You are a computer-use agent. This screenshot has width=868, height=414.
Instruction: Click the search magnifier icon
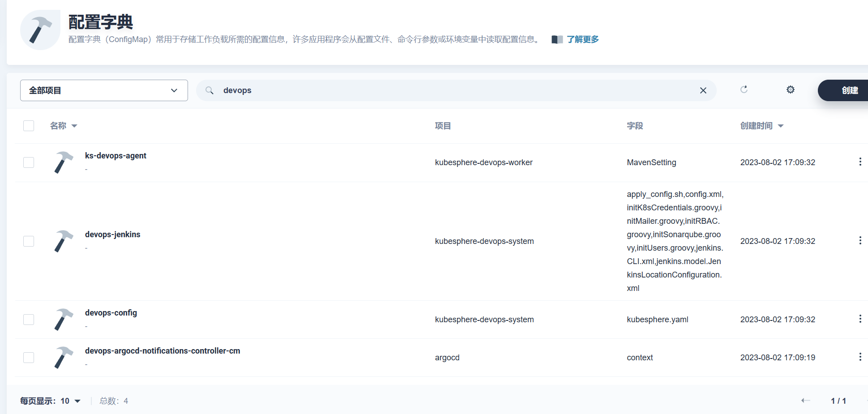209,90
